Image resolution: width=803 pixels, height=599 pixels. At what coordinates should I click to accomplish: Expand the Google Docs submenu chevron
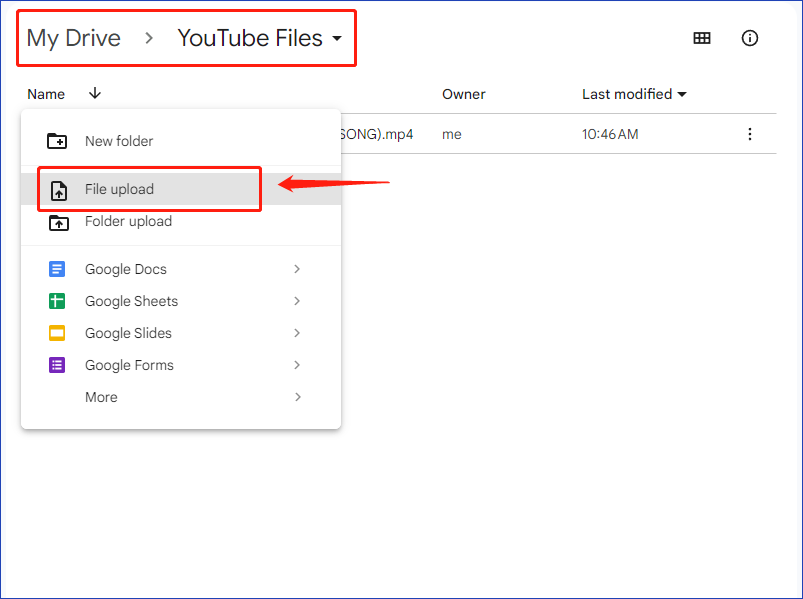pos(297,269)
